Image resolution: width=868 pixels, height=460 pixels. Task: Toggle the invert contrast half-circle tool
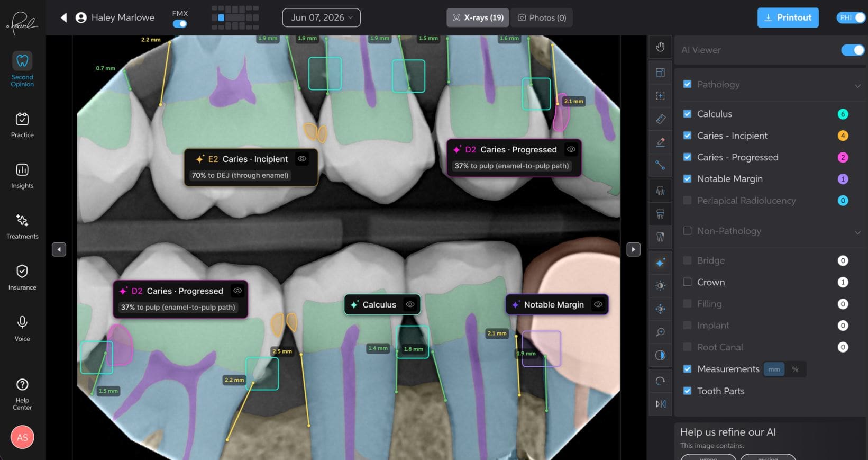coord(660,355)
